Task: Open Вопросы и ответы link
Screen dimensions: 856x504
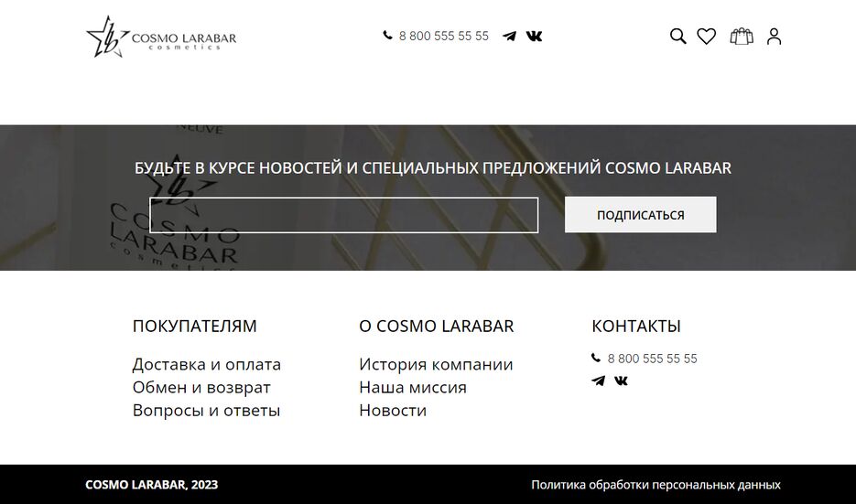Action: 206,410
